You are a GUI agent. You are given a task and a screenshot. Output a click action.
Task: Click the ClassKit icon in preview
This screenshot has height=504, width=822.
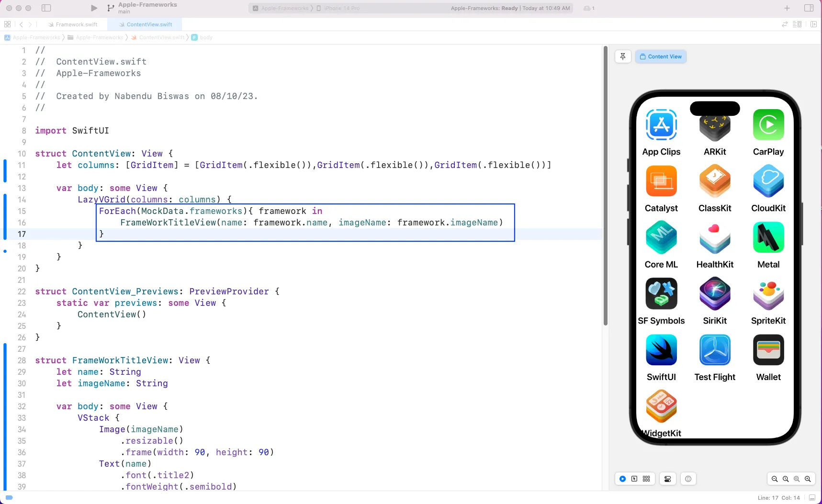point(715,181)
